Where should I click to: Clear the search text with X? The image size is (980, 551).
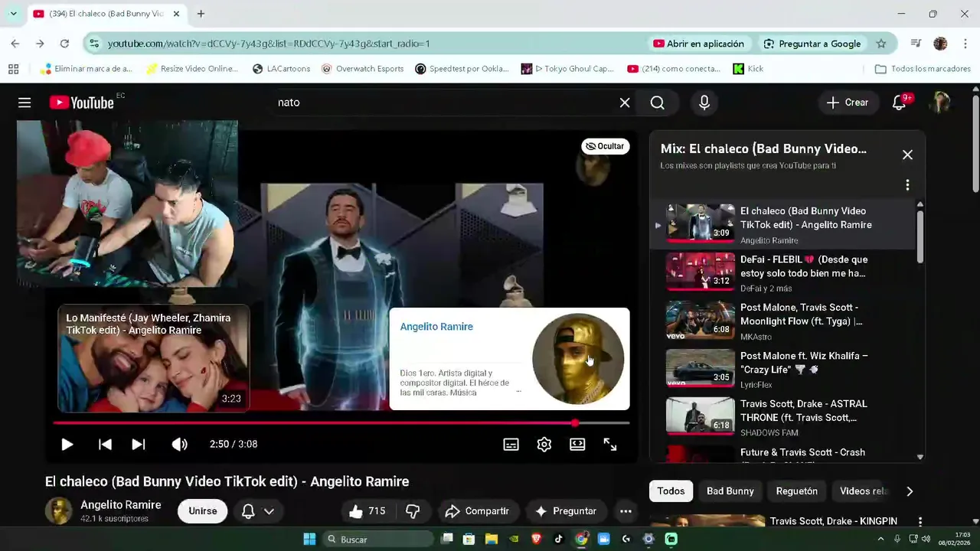pos(625,103)
